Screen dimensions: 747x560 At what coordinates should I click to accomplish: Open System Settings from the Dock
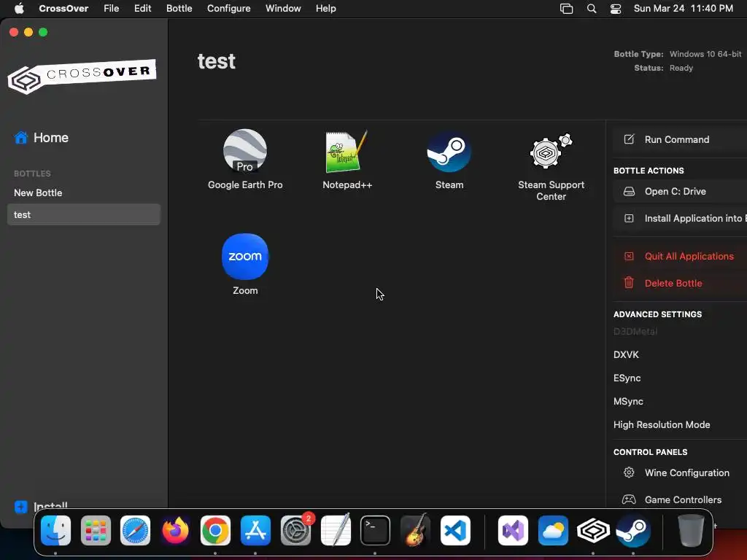[x=296, y=531]
